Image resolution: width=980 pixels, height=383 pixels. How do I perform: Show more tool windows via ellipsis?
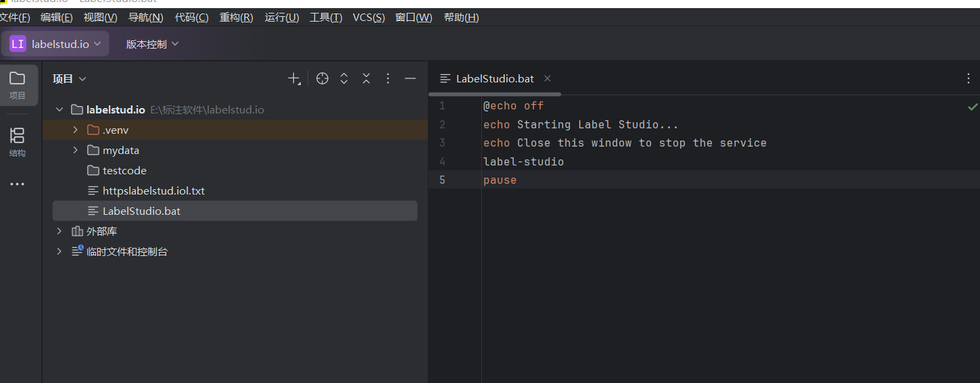tap(18, 184)
